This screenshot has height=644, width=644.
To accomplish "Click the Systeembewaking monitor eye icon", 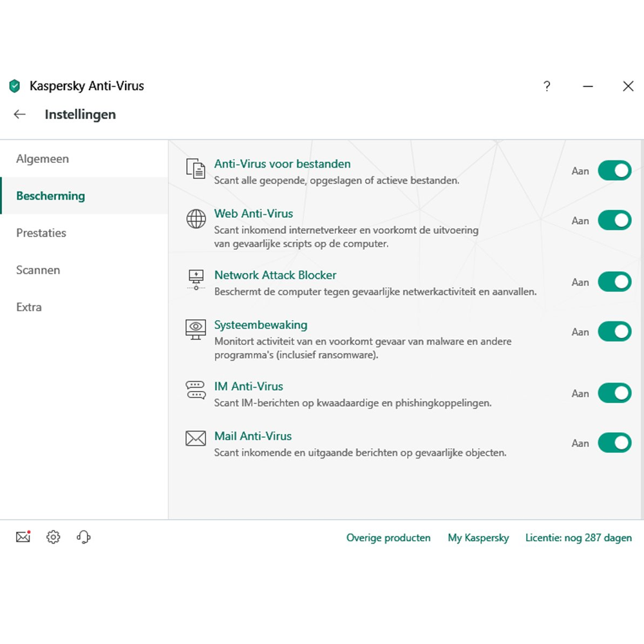I will pyautogui.click(x=196, y=329).
